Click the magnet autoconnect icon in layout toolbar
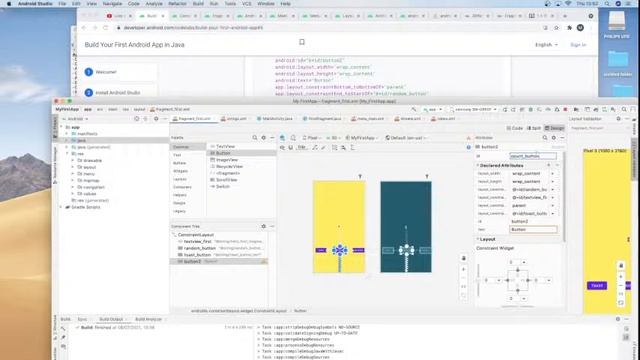The height and width of the screenshot is (360, 640). [291, 147]
